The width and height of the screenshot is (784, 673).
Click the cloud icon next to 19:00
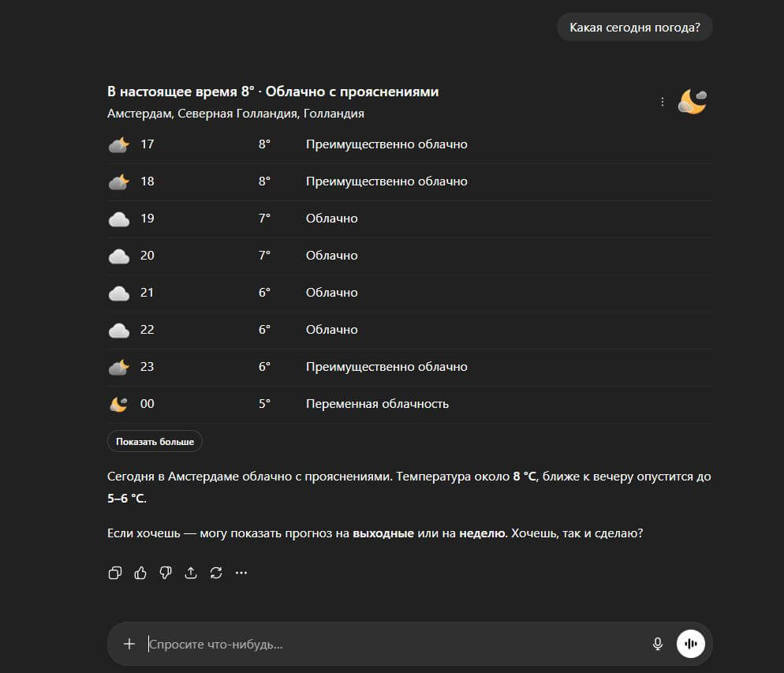click(118, 218)
